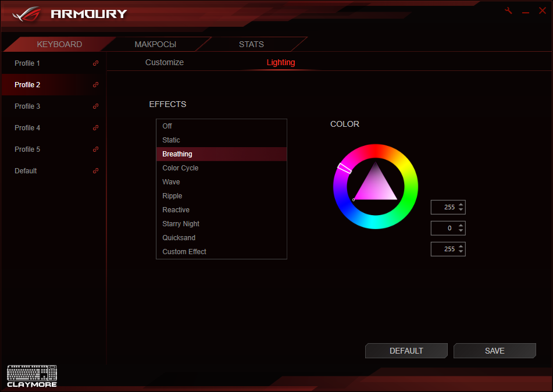Choose the Quicksand lighting effect

(222, 238)
